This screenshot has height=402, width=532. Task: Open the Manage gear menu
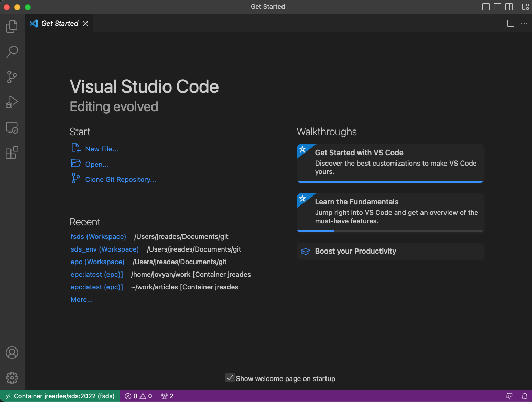coord(12,377)
